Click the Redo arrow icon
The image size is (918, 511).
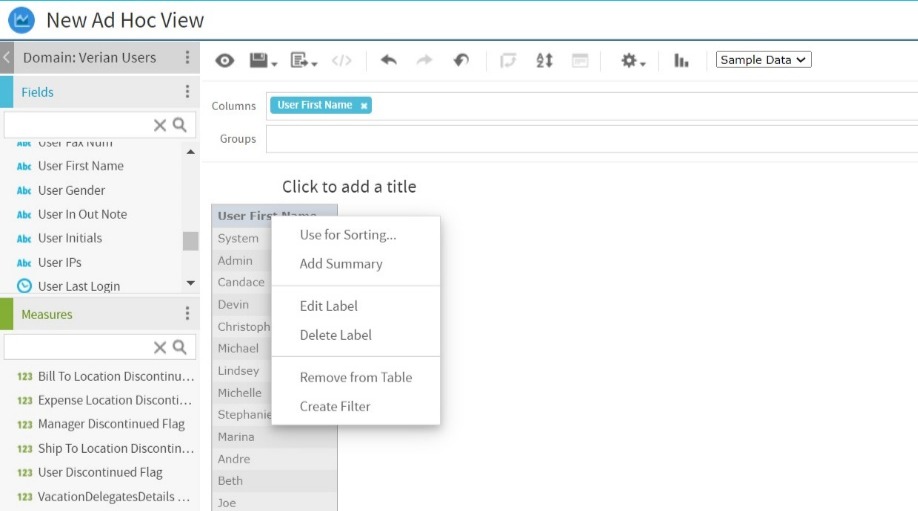[x=424, y=60]
